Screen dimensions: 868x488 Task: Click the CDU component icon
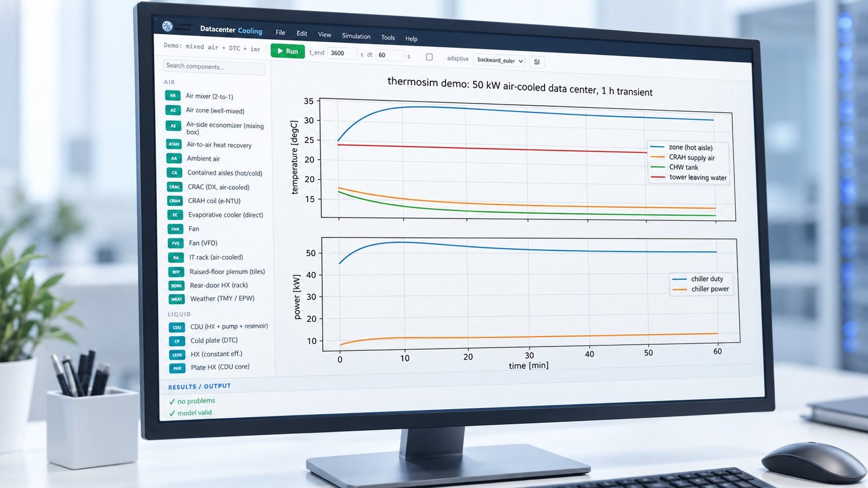[x=177, y=328]
